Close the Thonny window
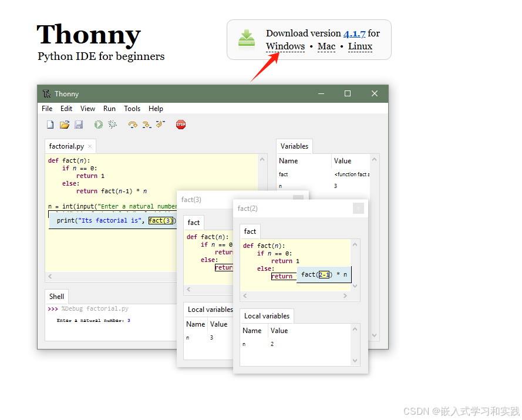Image resolution: width=522 pixels, height=420 pixels. coord(375,93)
